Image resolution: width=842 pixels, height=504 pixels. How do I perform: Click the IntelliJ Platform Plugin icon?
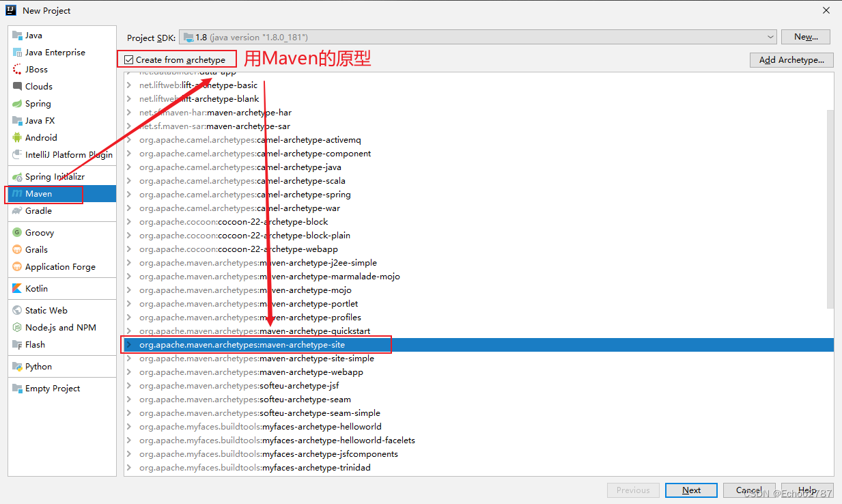(x=17, y=155)
